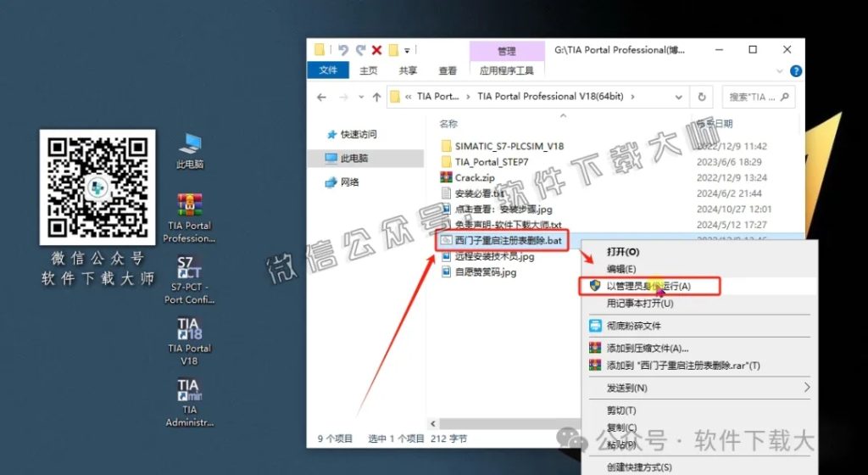Switch to the 主页 ribbon tab
The image size is (868, 475).
click(x=368, y=71)
